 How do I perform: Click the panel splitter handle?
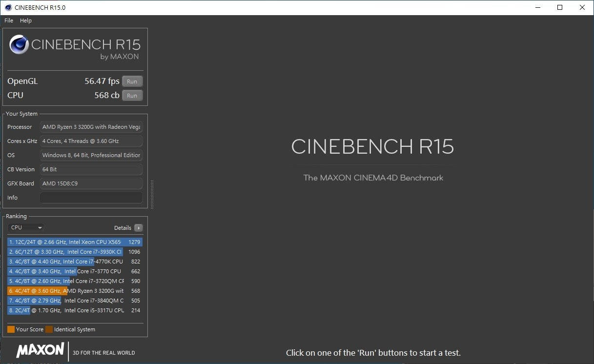point(152,194)
